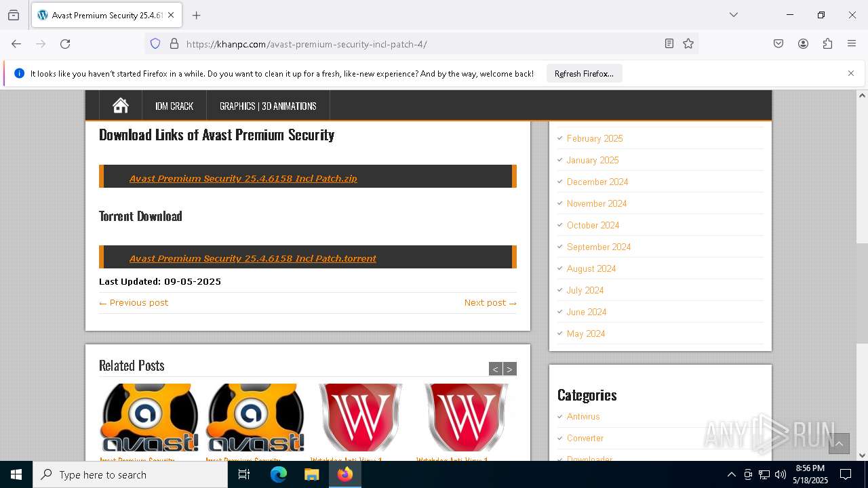This screenshot has height=488, width=868.
Task: Open the extensions puzzle icon
Action: pos(827,44)
